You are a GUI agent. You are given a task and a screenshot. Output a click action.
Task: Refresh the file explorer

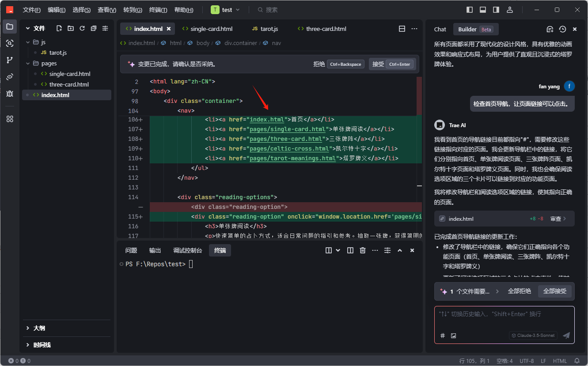(82, 28)
